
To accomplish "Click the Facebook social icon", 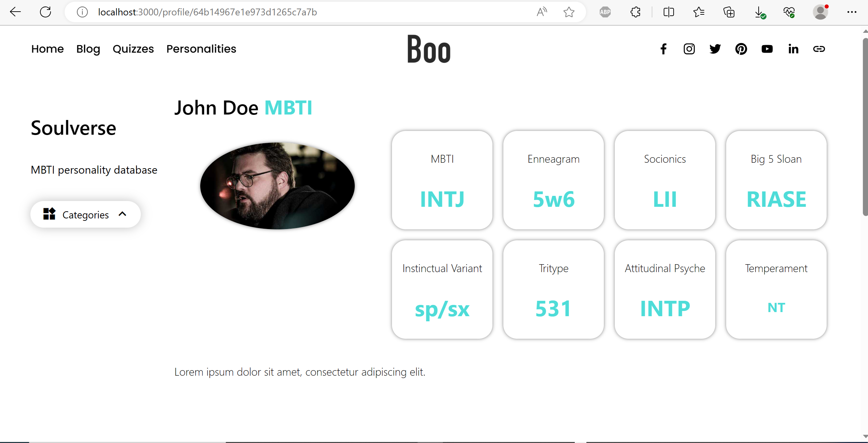I will 664,49.
